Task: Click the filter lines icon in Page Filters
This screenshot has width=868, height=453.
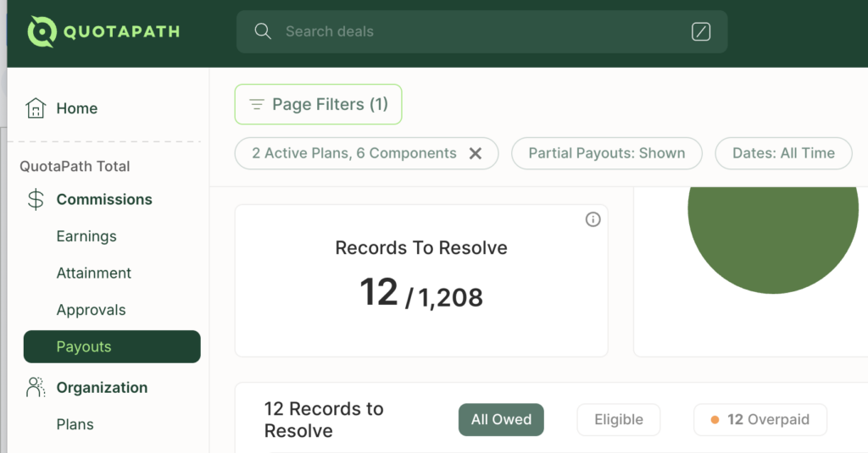Action: [x=256, y=105]
